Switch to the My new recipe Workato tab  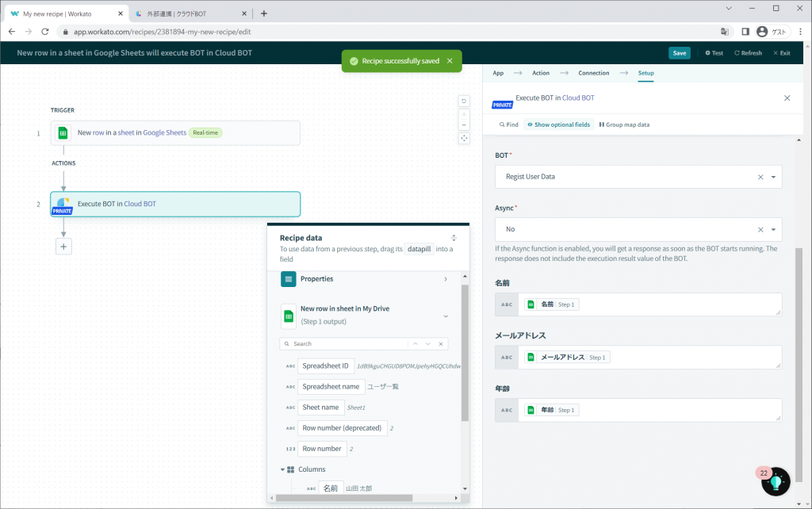pos(65,14)
